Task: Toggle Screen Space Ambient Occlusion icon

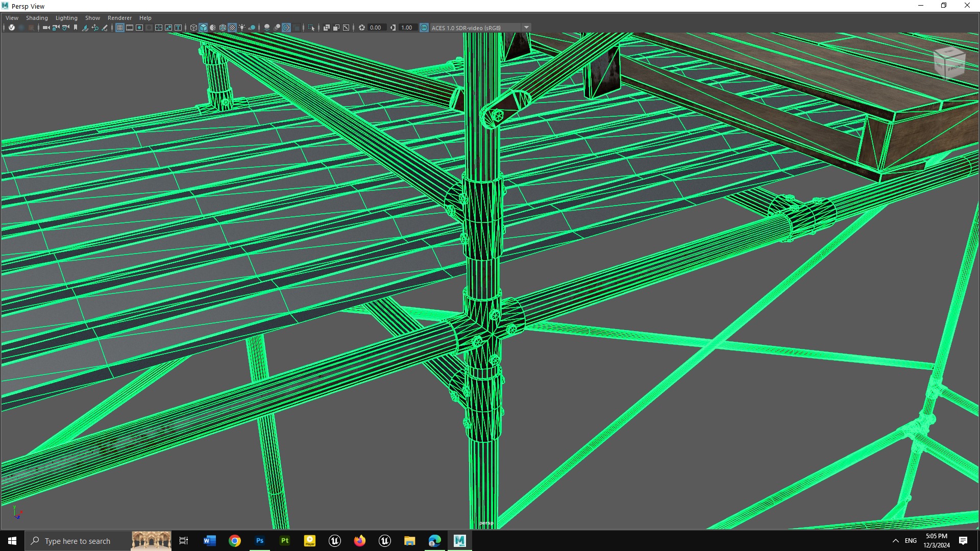Action: [267, 28]
